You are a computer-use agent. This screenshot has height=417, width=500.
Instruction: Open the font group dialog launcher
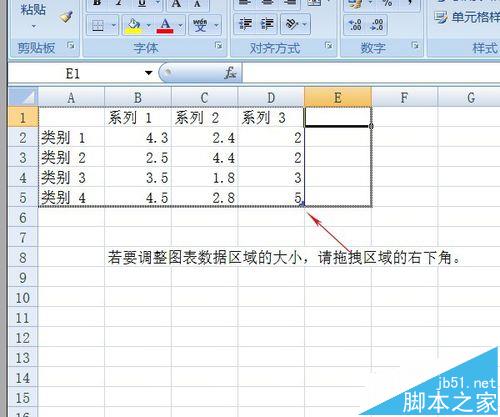pyautogui.click(x=219, y=46)
